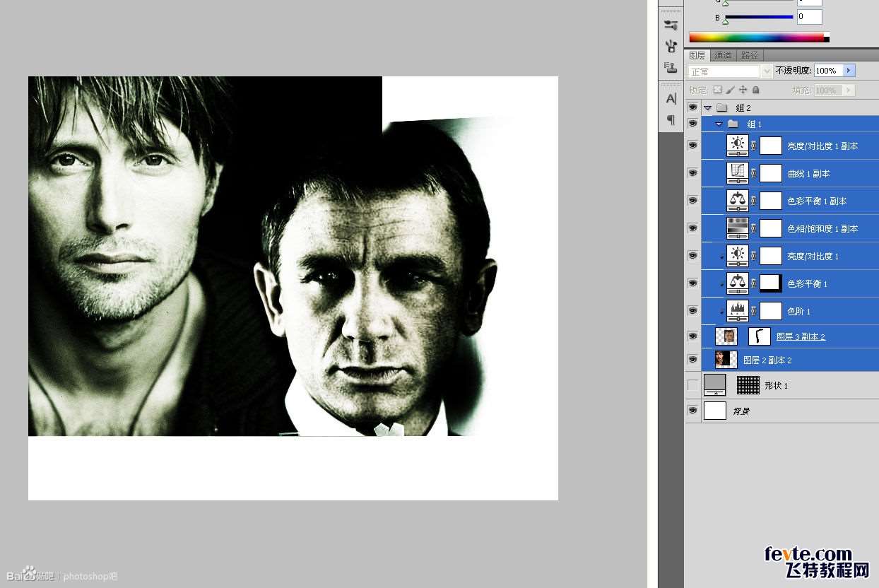
Task: Switch to the 路径 tab
Action: [x=749, y=55]
